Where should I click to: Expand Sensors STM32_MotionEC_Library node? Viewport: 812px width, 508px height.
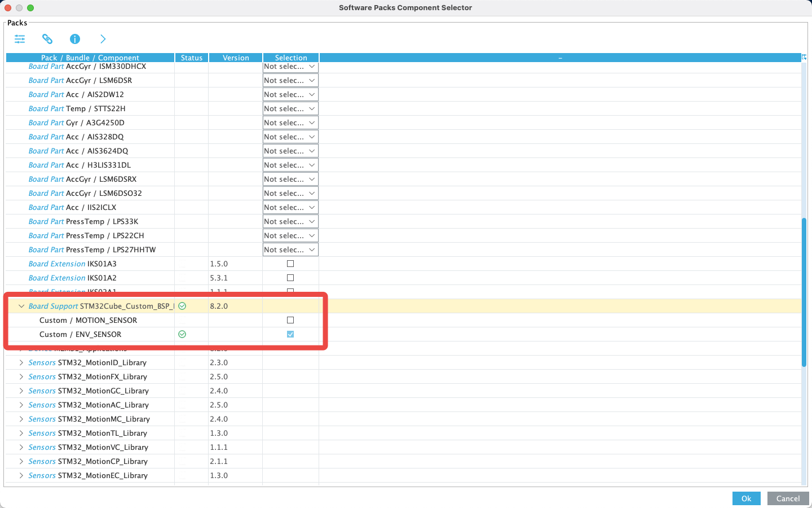[21, 475]
